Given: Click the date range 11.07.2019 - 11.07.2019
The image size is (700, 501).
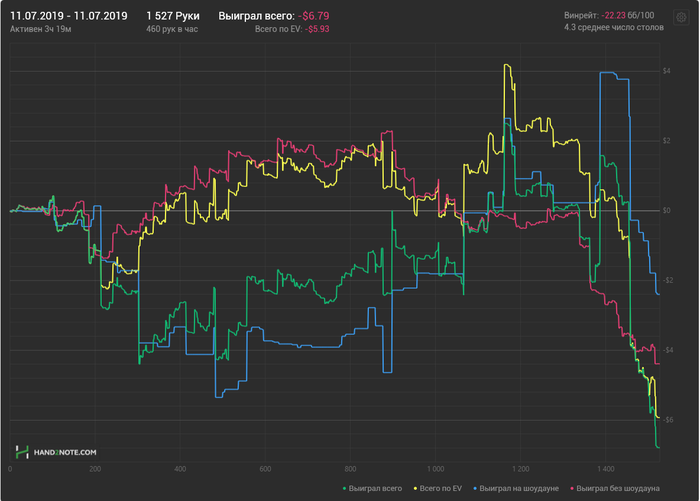Looking at the screenshot, I should [68, 16].
